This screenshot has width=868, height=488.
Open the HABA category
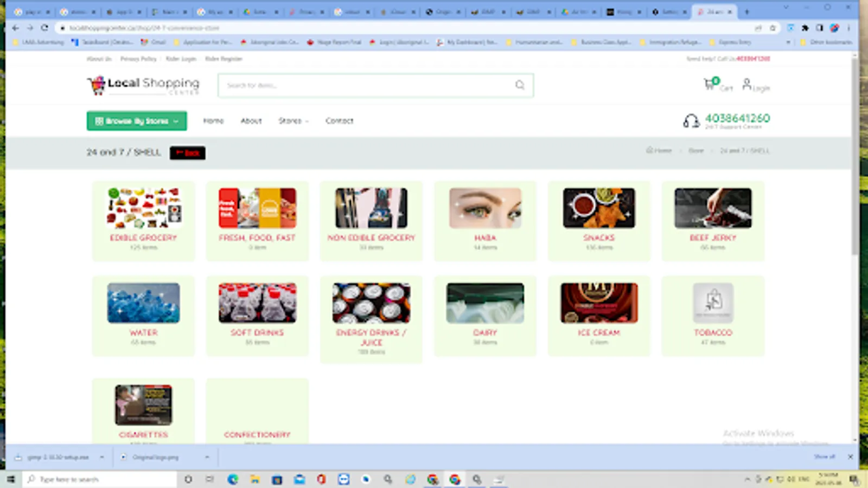[485, 221]
